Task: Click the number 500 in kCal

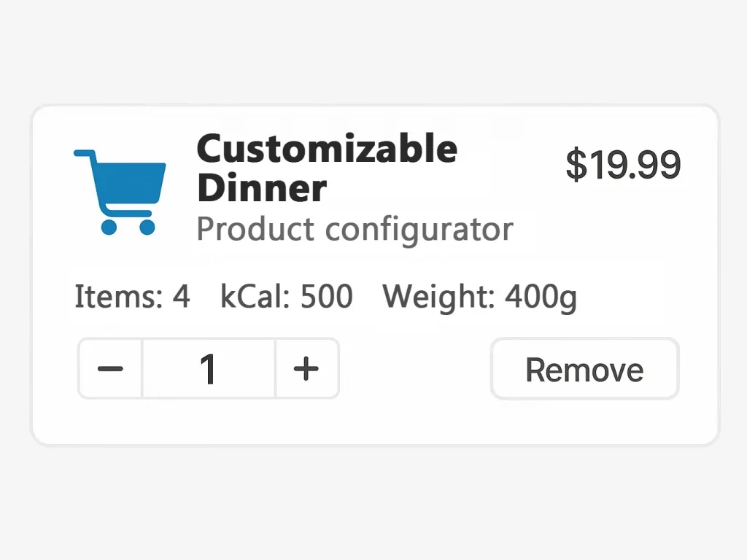Action: point(327,297)
